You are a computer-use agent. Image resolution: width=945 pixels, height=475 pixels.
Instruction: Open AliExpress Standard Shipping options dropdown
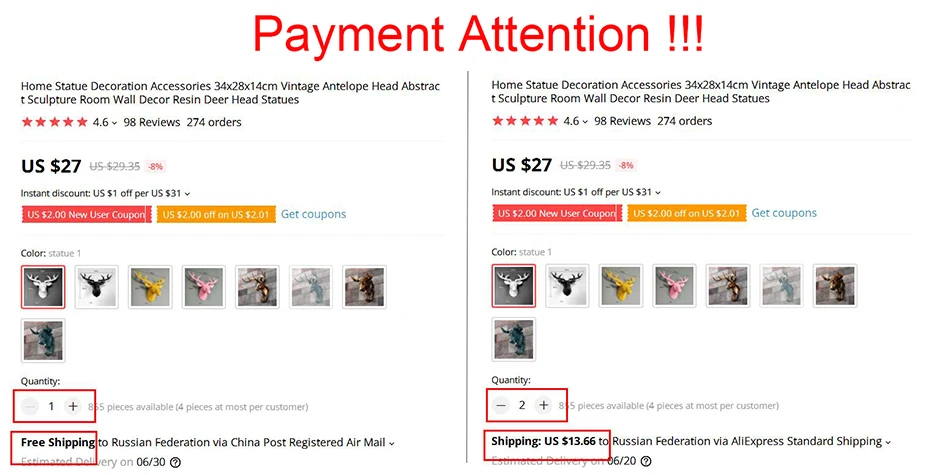coord(888,442)
